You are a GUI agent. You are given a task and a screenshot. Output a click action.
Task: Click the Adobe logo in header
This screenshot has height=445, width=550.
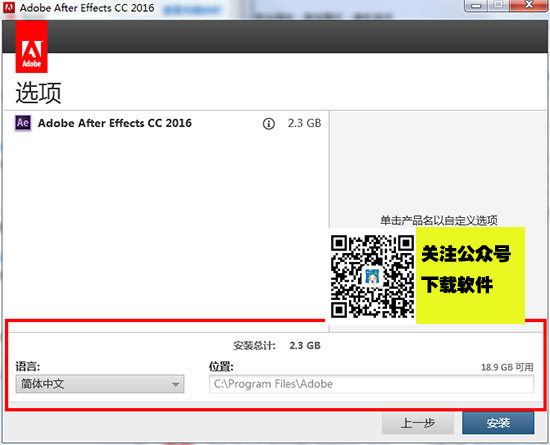point(32,47)
